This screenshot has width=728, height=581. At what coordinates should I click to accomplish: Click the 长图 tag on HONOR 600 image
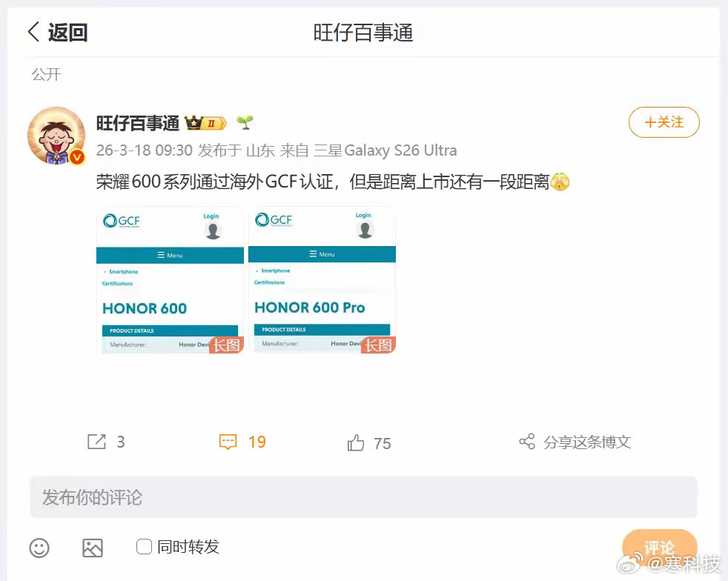tap(227, 345)
